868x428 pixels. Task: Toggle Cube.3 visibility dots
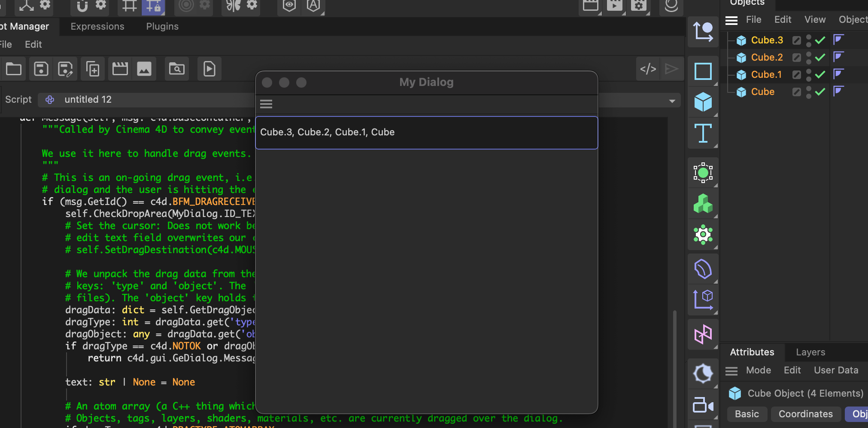click(x=809, y=40)
